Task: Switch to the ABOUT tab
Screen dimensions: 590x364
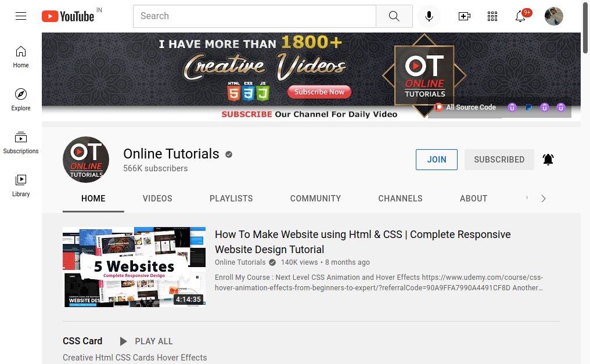Action: (473, 199)
